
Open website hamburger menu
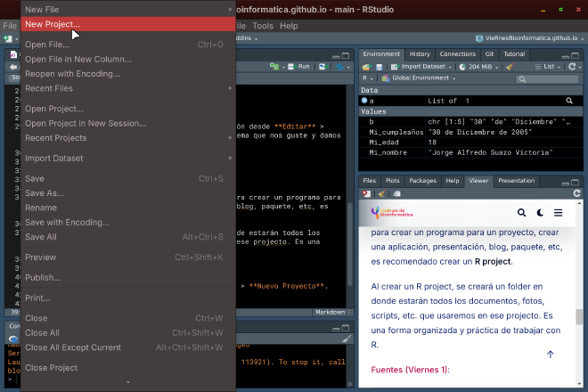tap(558, 213)
